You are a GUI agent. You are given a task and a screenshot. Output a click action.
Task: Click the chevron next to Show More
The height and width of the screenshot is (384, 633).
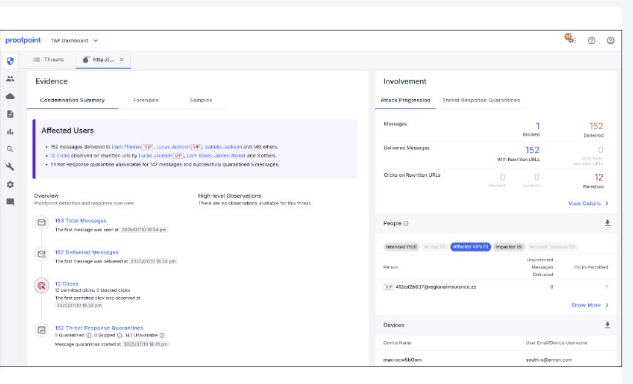[607, 305]
